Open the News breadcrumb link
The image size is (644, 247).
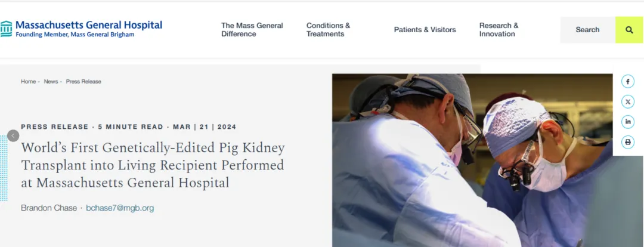51,82
